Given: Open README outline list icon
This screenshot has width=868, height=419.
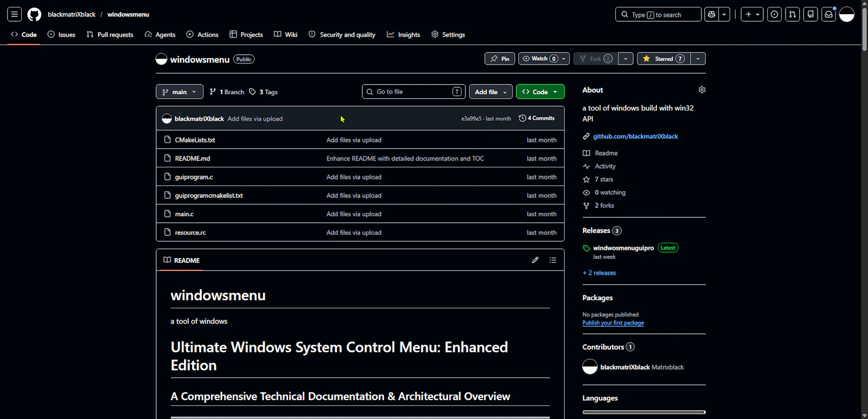Looking at the screenshot, I should (x=553, y=260).
